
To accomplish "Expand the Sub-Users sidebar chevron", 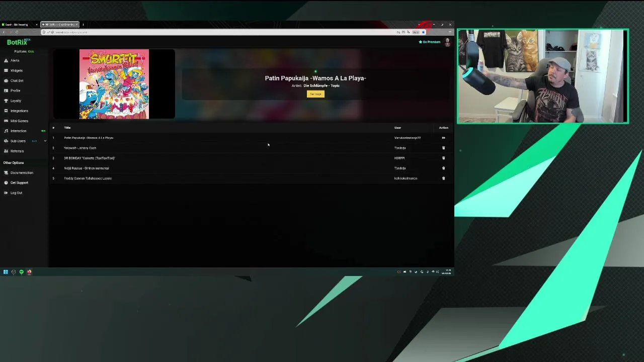I will (x=45, y=141).
